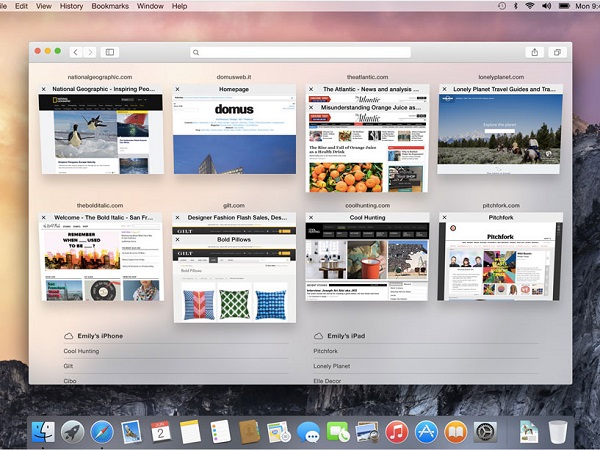The height and width of the screenshot is (450, 600).
Task: Select the Designer Fashion Flash Sales tab title
Action: [x=237, y=217]
